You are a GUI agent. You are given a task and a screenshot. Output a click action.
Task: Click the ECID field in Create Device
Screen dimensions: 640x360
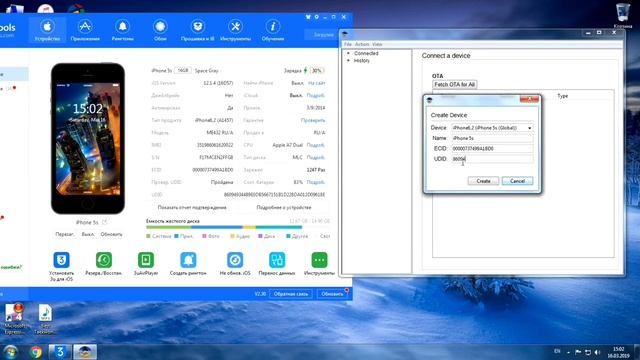[492, 149]
